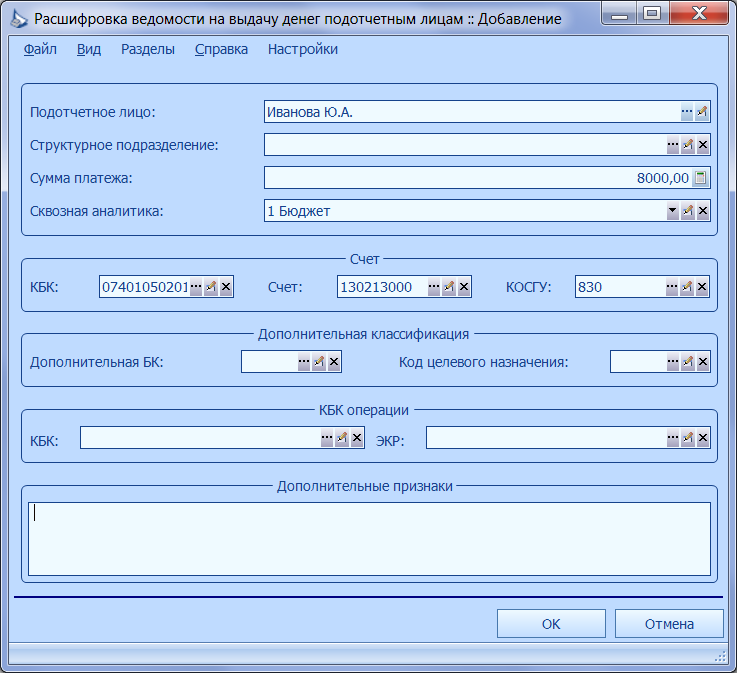The image size is (737, 673).
Task: Click edit pencil in Счет 130213000 field
Action: pos(449,287)
